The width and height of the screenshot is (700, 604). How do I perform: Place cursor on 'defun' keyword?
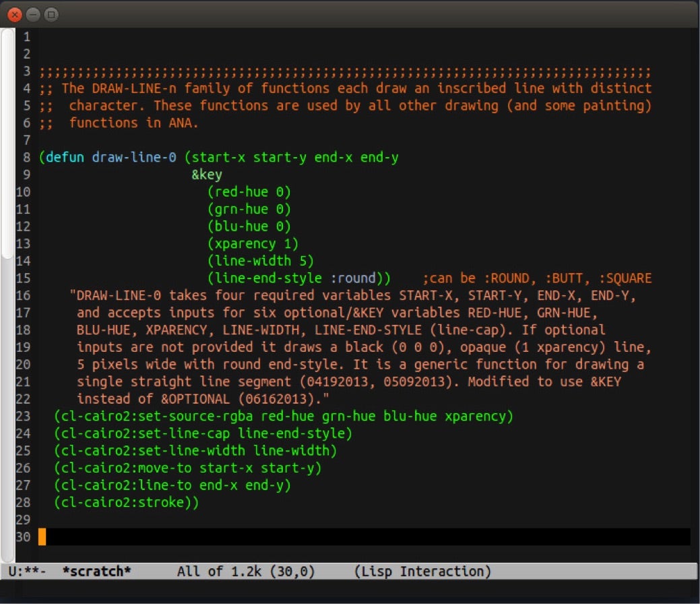(65, 157)
